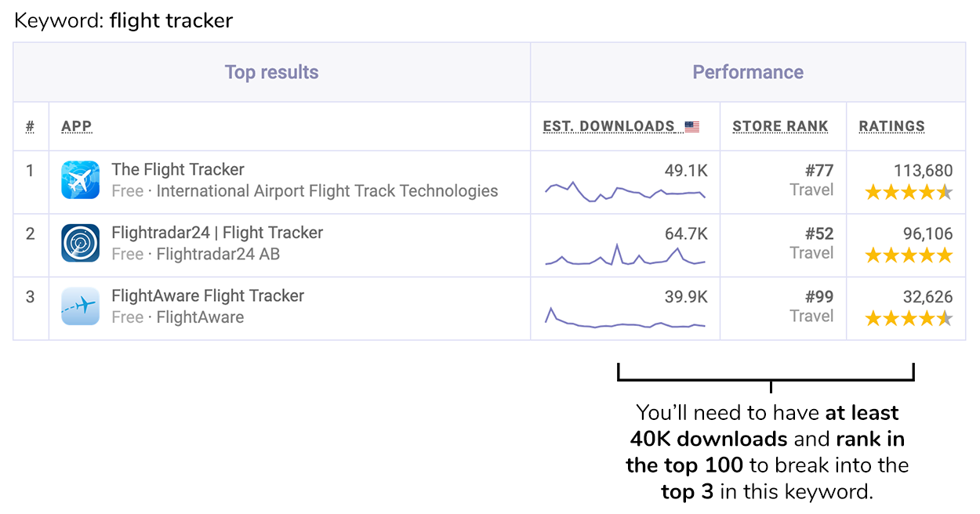Screen dimensions: 980x514
Task: Click the FlightAware app icon
Action: (x=79, y=306)
